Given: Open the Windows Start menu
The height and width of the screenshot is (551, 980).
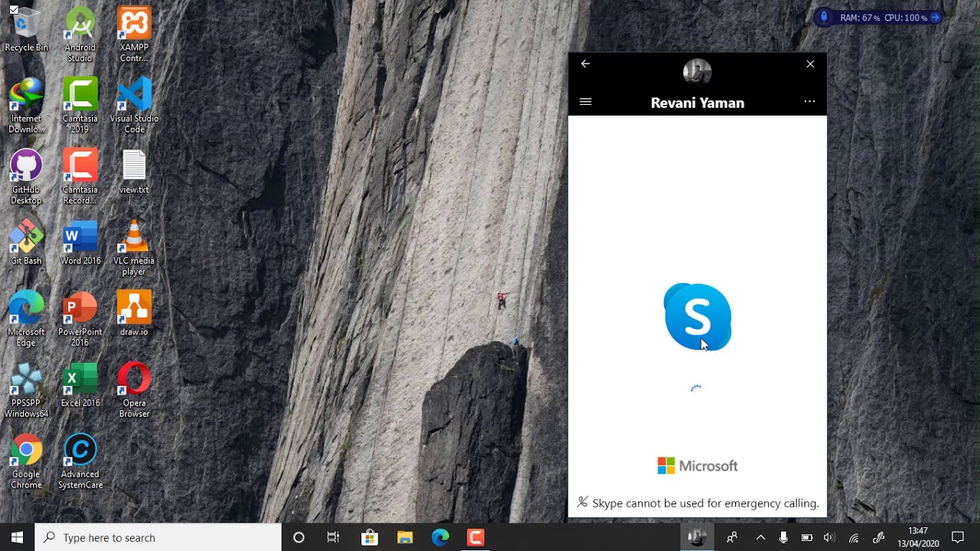Looking at the screenshot, I should point(18,537).
